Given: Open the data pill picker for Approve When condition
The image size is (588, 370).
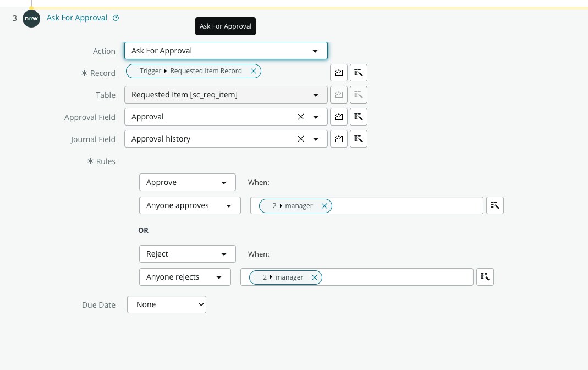Looking at the screenshot, I should pyautogui.click(x=494, y=205).
